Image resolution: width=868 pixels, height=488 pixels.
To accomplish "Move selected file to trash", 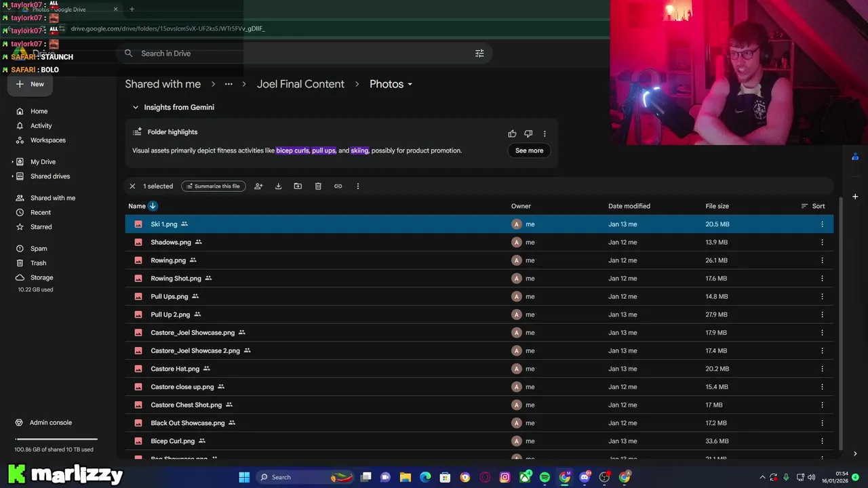I will coord(318,186).
